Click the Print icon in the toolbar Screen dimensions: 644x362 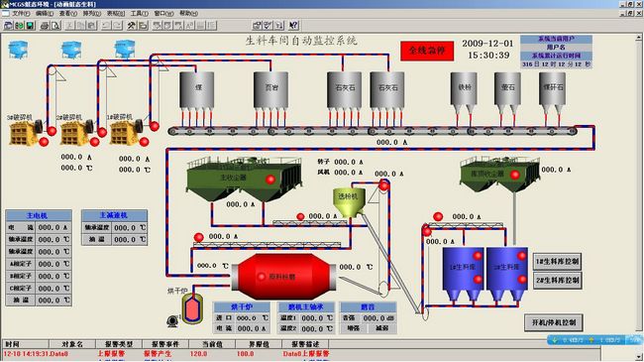tap(44, 26)
